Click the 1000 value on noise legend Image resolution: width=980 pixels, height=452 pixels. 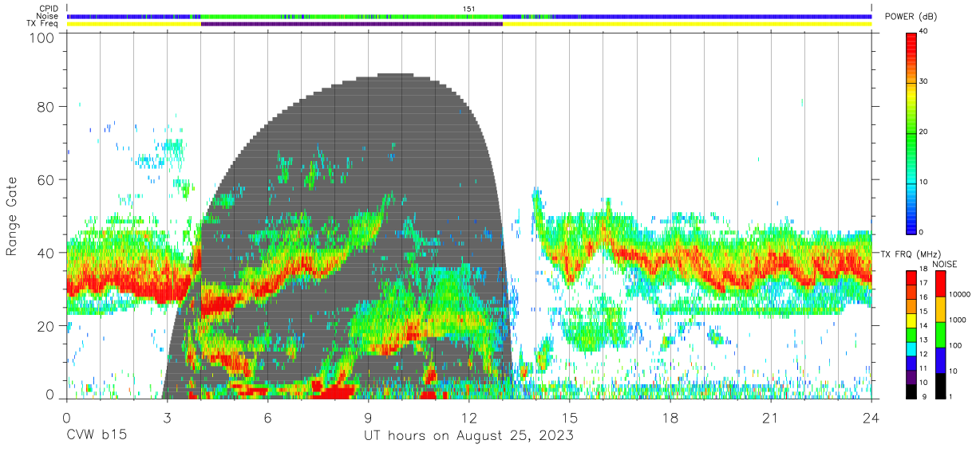[x=958, y=320]
